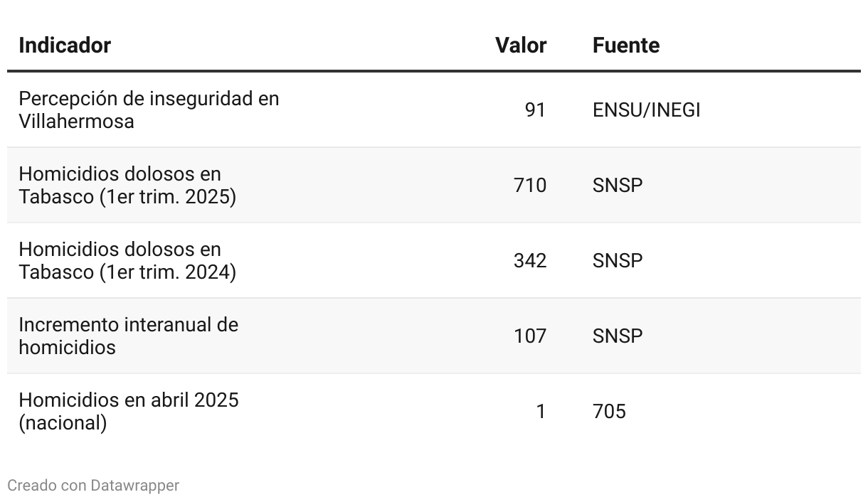Click the value 342
This screenshot has width=868, height=502.
[x=530, y=261]
